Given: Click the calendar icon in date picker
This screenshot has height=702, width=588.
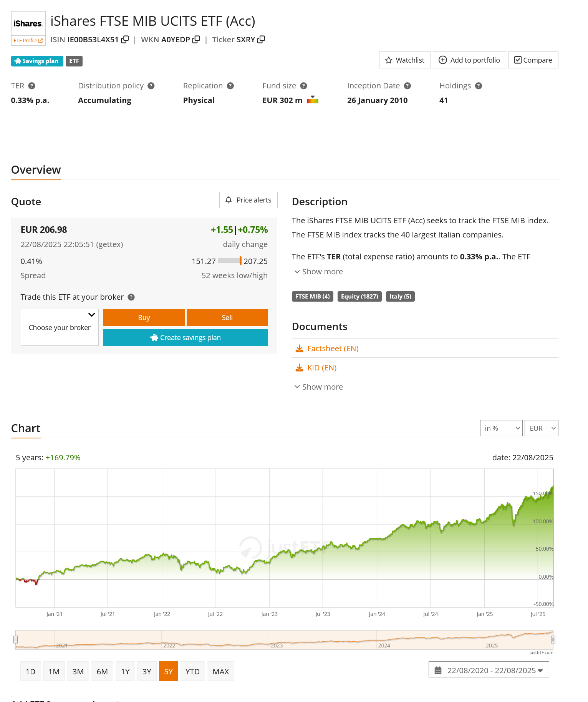Looking at the screenshot, I should [438, 670].
